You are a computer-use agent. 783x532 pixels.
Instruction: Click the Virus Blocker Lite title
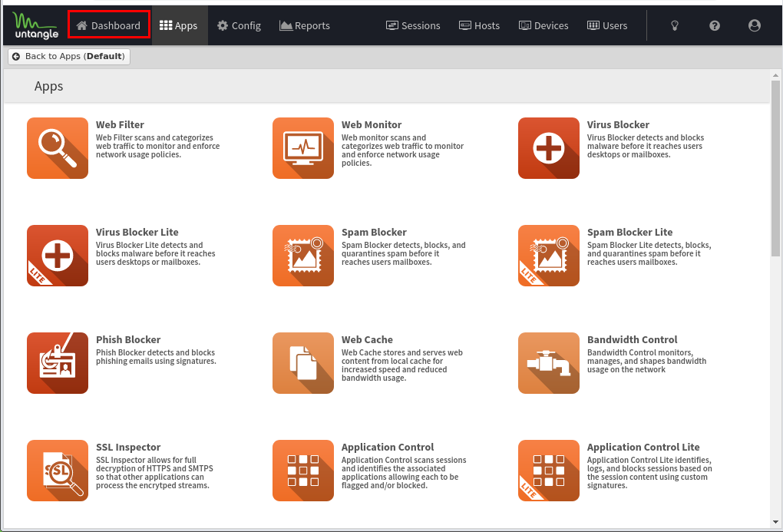pos(137,233)
